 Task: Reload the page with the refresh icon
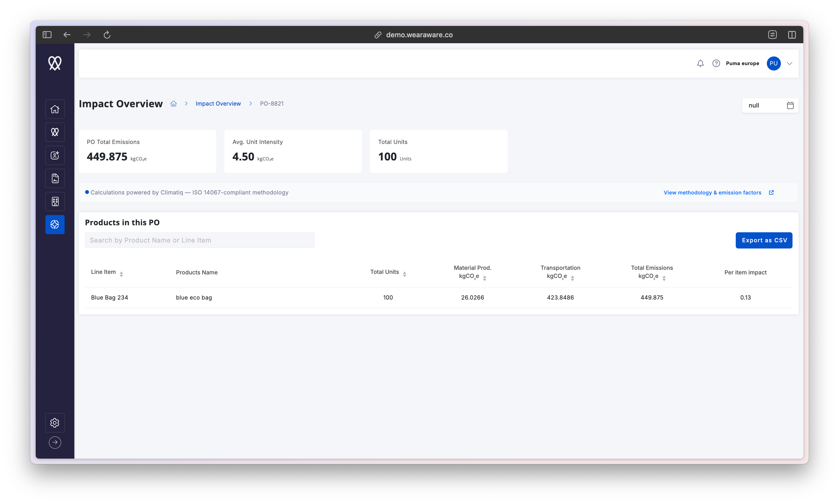point(107,35)
